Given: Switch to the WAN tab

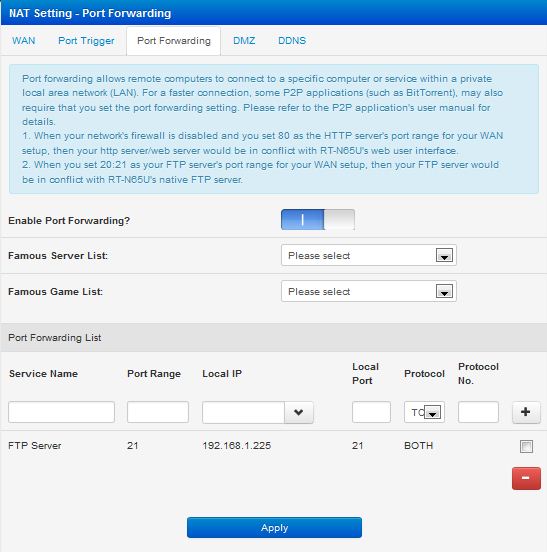Looking at the screenshot, I should [24, 41].
